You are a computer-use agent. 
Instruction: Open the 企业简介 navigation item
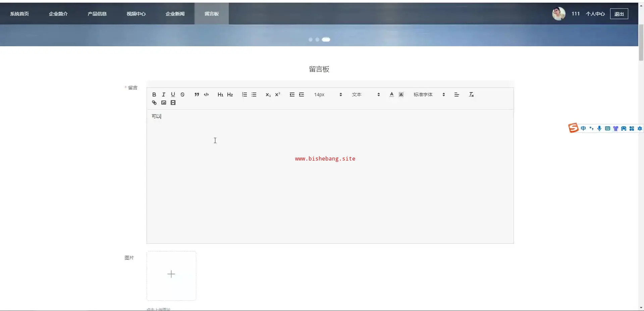[x=58, y=14]
